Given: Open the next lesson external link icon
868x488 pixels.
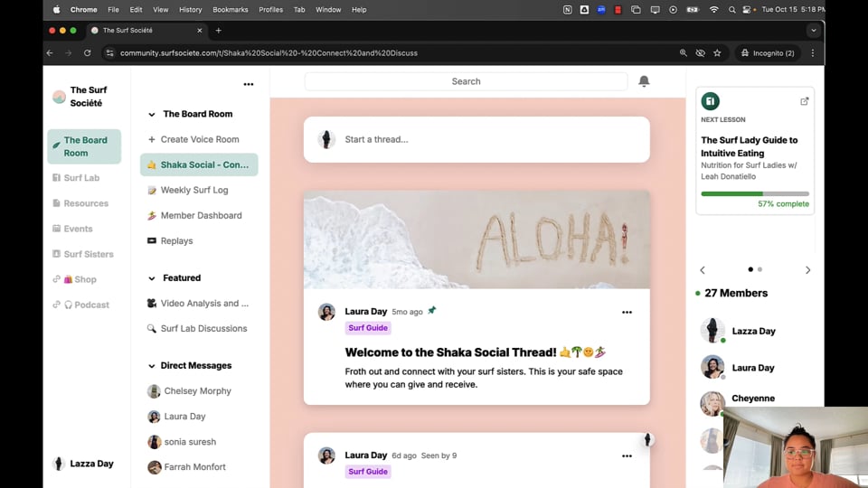Looking at the screenshot, I should [805, 101].
